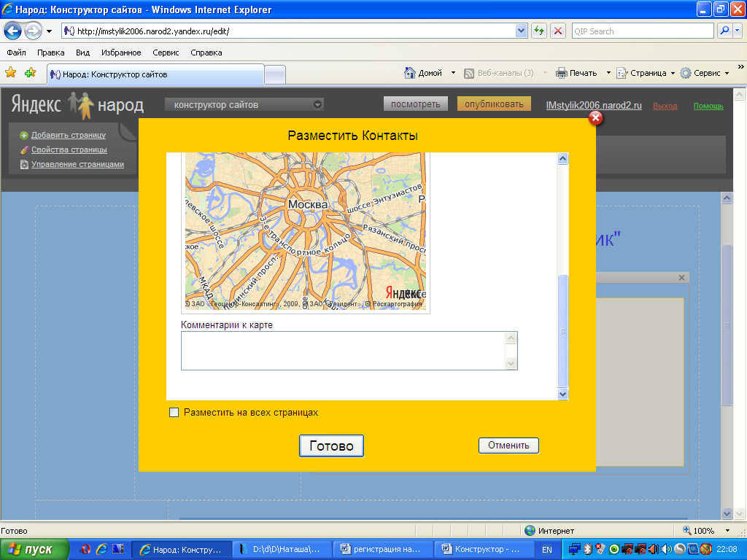Screen dimensions: 747x560
Task: Expand the Печать dropdown arrow
Action: (608, 73)
